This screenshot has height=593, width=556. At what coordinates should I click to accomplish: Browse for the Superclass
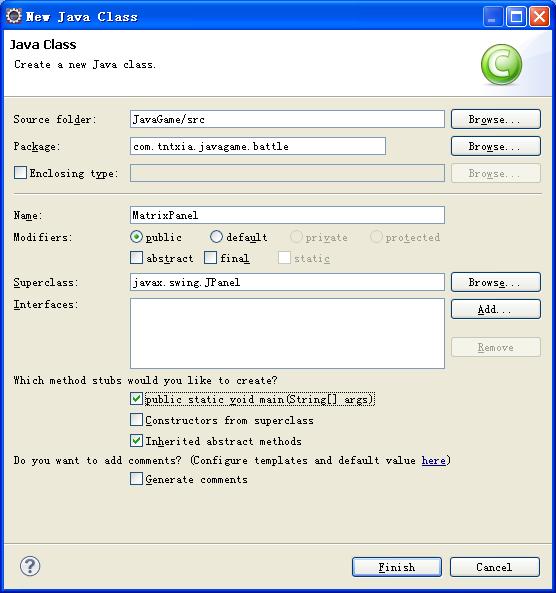tap(495, 282)
